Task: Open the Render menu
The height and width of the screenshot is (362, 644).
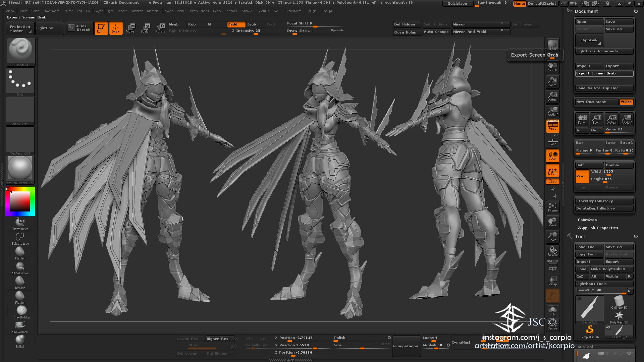Action: (218, 11)
